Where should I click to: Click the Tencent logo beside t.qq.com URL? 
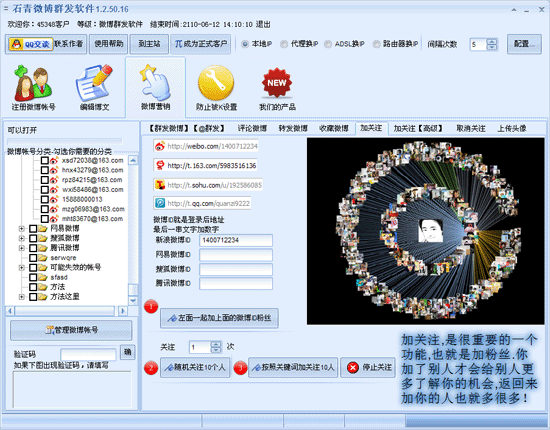coord(160,203)
